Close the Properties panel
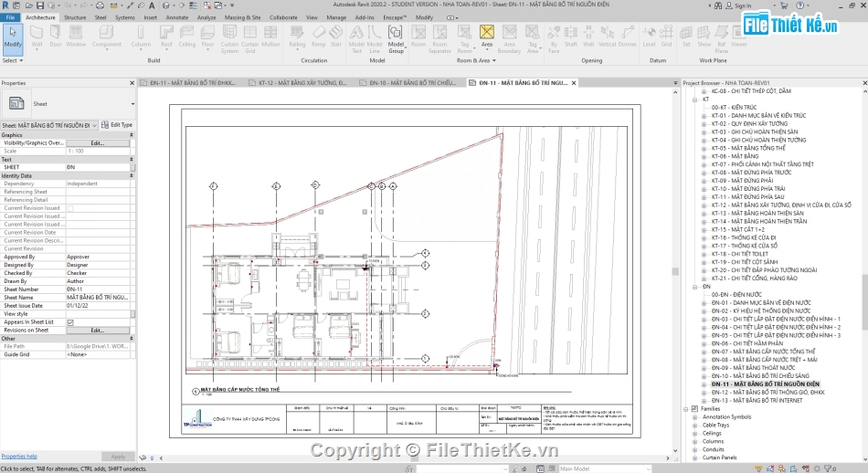This screenshot has width=868, height=473. tap(132, 83)
